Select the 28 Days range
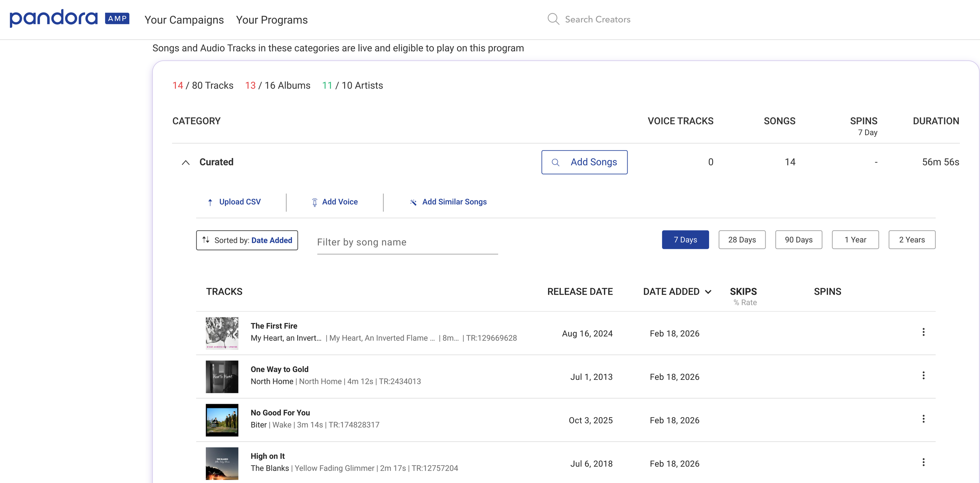Viewport: 980px width, 483px height. coord(742,240)
